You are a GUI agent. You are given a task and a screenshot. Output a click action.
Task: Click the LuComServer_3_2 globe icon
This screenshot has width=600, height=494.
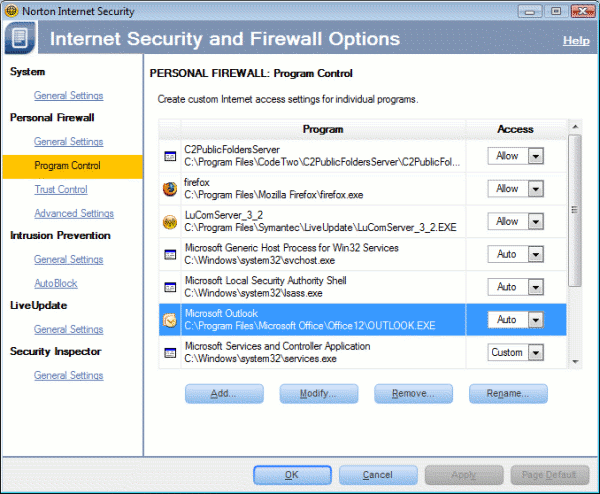point(170,222)
